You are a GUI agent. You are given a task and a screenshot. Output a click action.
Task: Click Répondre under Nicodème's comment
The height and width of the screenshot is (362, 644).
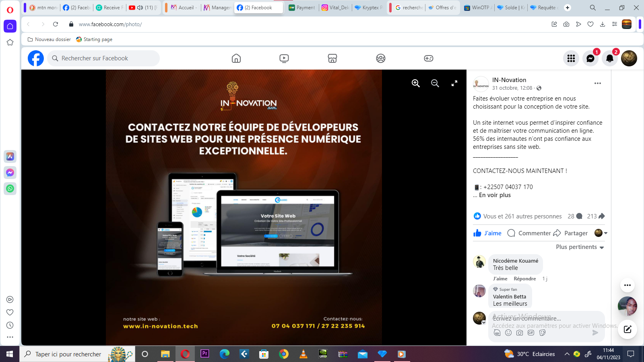(525, 279)
